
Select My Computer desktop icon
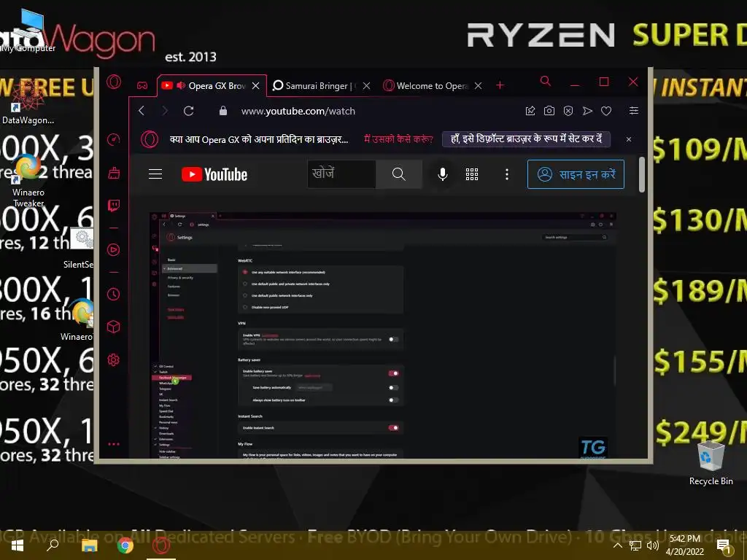(x=28, y=31)
